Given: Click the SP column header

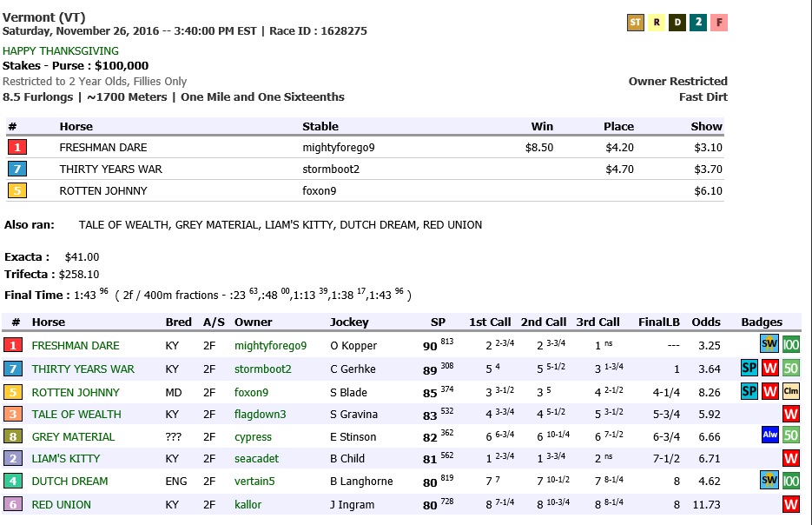Looking at the screenshot, I should pos(438,322).
